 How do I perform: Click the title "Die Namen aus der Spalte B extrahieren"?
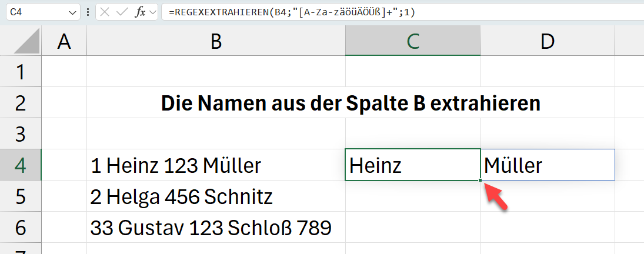click(x=351, y=103)
